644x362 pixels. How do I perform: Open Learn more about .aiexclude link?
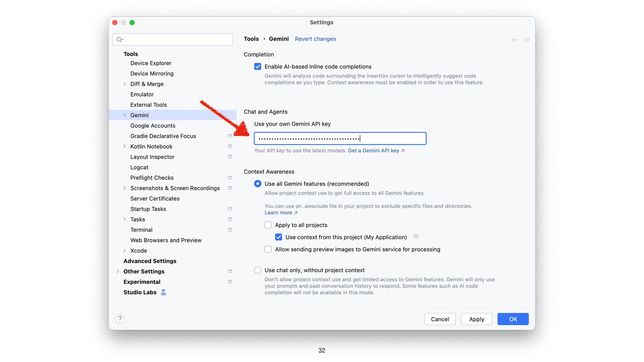[278, 213]
